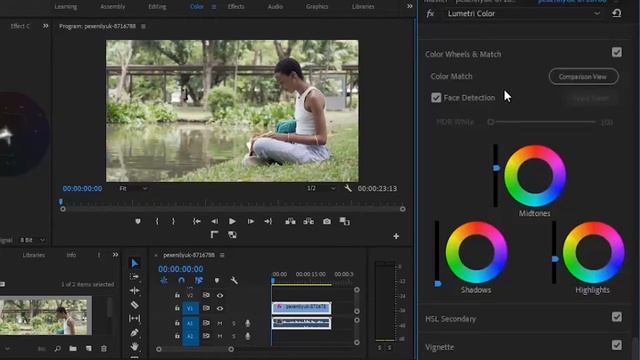Image resolution: width=640 pixels, height=360 pixels.
Task: Expand hidden panels next to Effect C
Action: click(x=45, y=26)
